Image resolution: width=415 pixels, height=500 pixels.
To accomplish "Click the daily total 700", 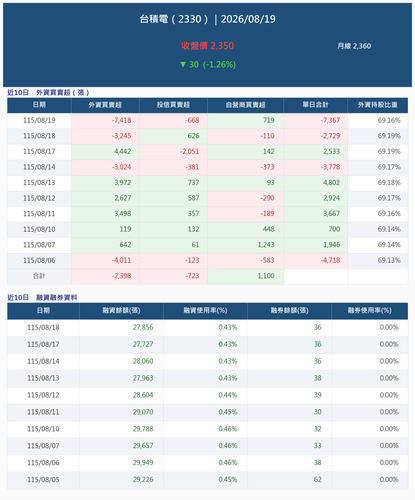I will (x=334, y=229).
